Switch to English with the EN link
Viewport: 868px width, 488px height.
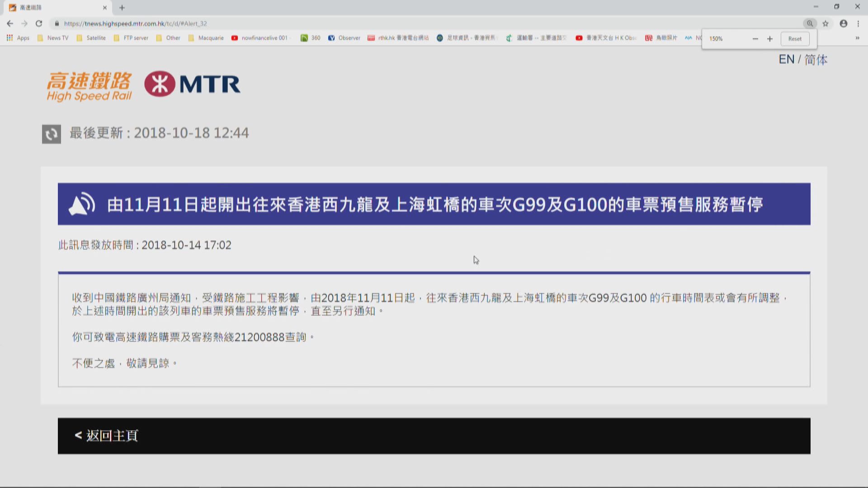(x=787, y=59)
